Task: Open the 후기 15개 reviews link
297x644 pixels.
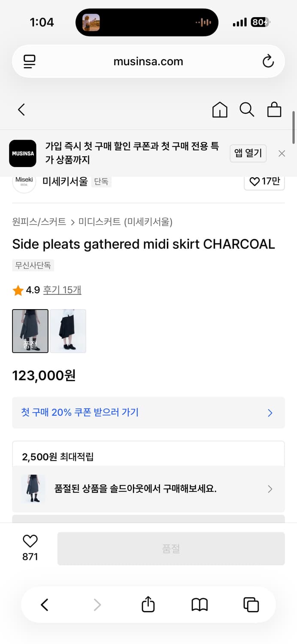Action: (62, 290)
